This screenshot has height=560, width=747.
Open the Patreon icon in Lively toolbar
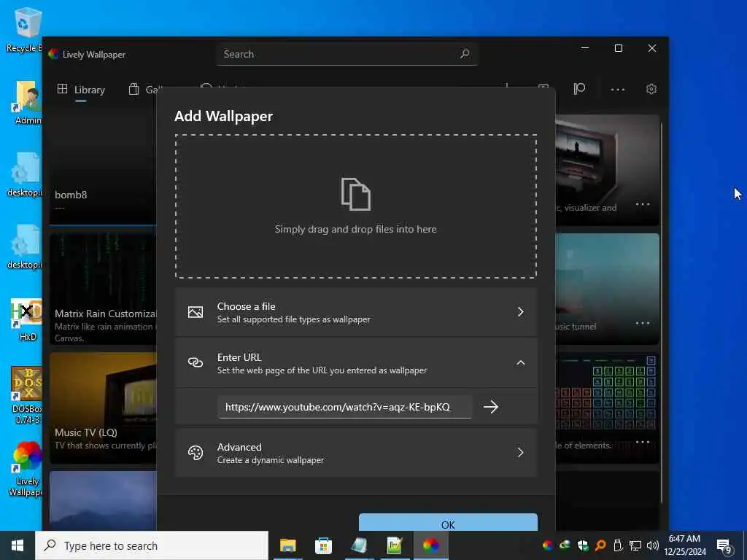[579, 89]
